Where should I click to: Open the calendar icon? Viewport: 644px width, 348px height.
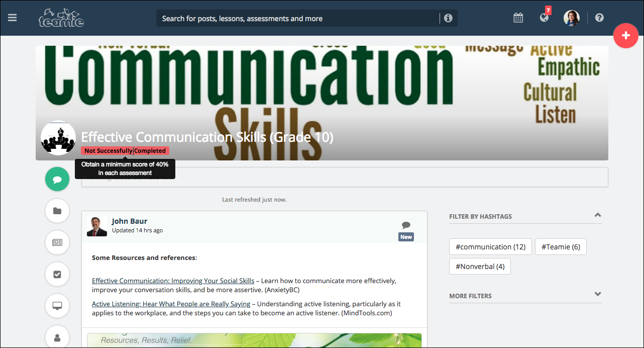click(518, 18)
